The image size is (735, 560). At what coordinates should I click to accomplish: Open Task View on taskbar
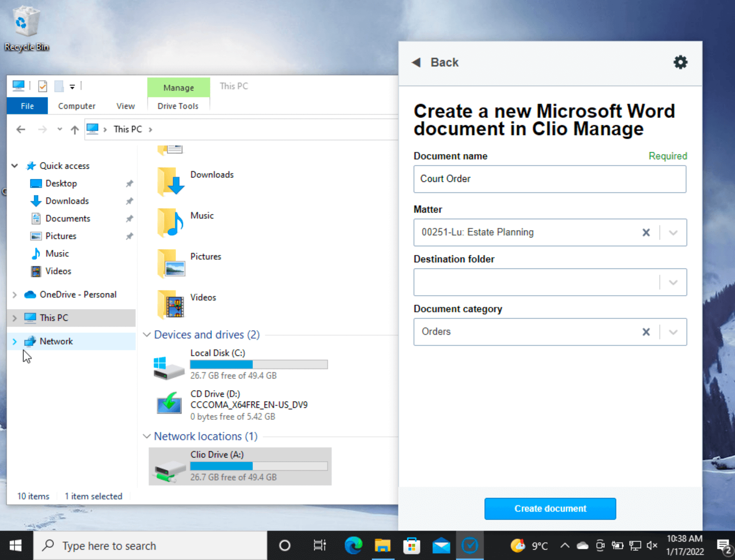[x=319, y=545]
